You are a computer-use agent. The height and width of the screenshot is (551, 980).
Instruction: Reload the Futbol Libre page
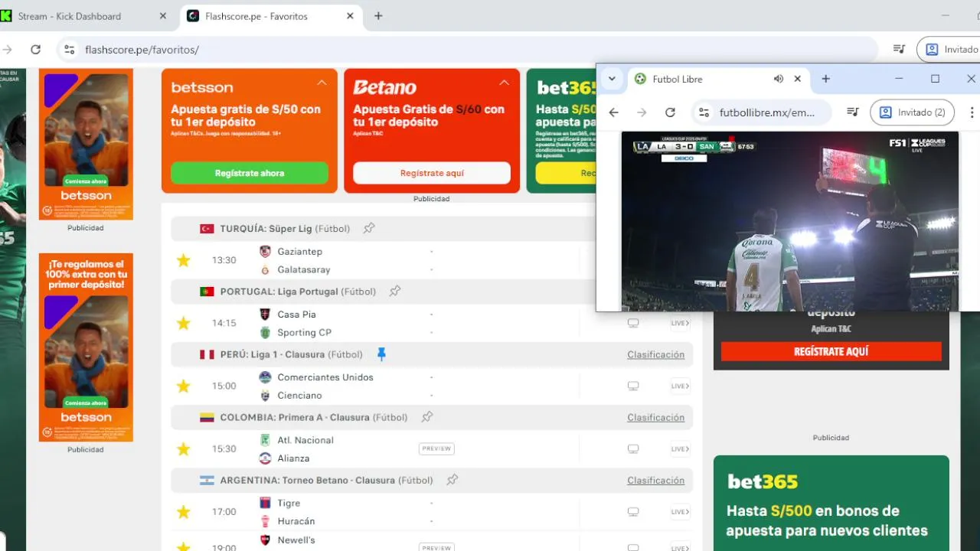(x=670, y=112)
